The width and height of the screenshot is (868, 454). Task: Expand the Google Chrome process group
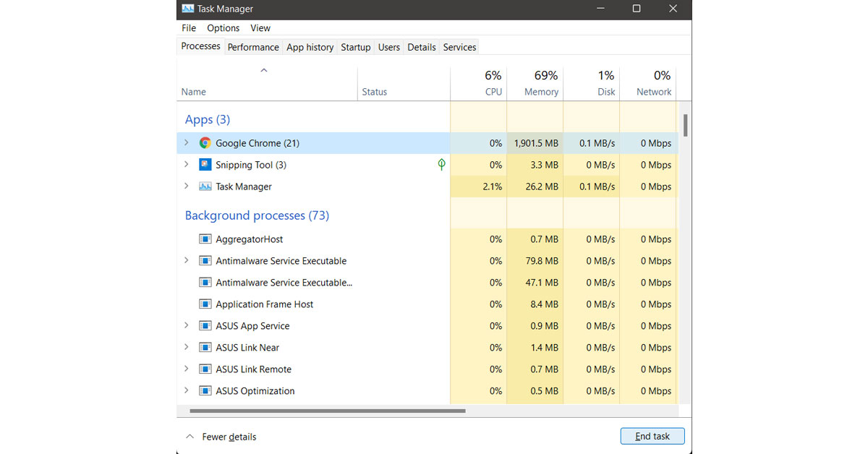[187, 143]
